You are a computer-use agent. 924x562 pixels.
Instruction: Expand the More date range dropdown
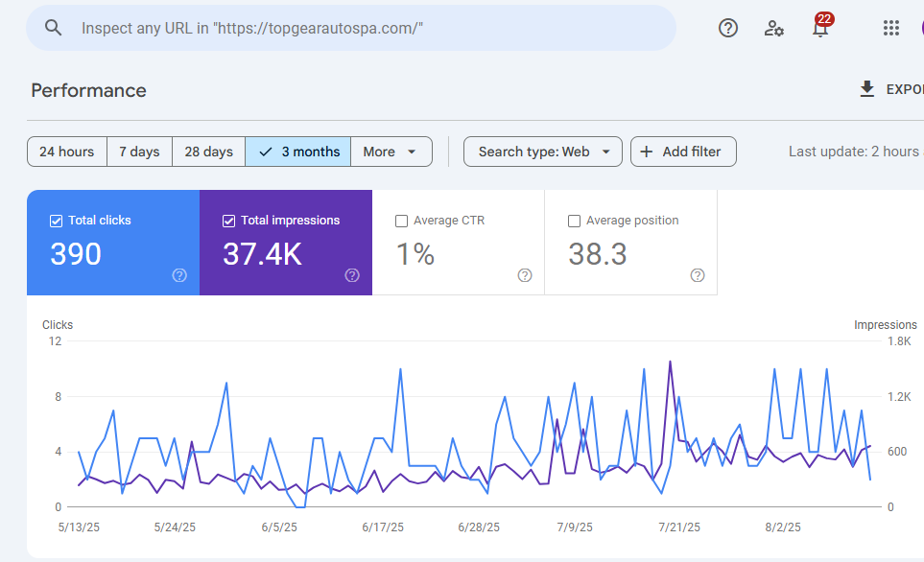point(391,152)
